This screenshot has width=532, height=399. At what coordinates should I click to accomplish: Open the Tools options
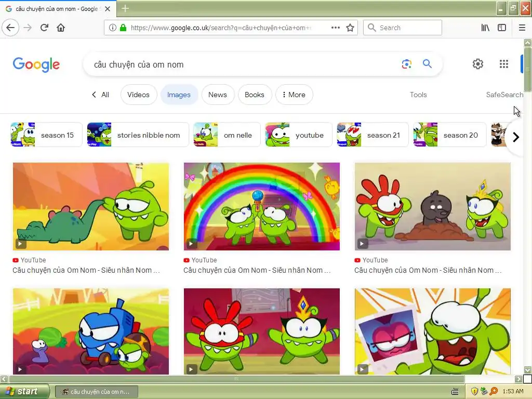coord(418,95)
